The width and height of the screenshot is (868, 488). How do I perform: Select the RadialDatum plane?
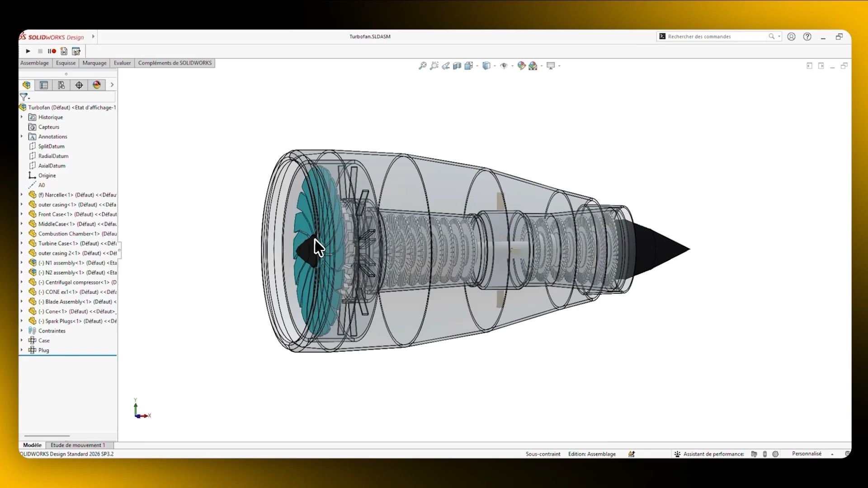pyautogui.click(x=49, y=156)
